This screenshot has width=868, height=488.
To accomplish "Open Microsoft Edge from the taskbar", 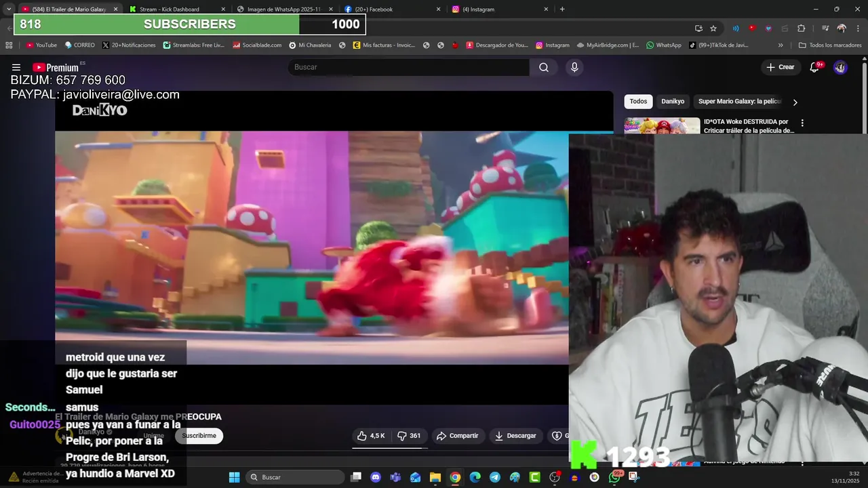I will point(475,477).
